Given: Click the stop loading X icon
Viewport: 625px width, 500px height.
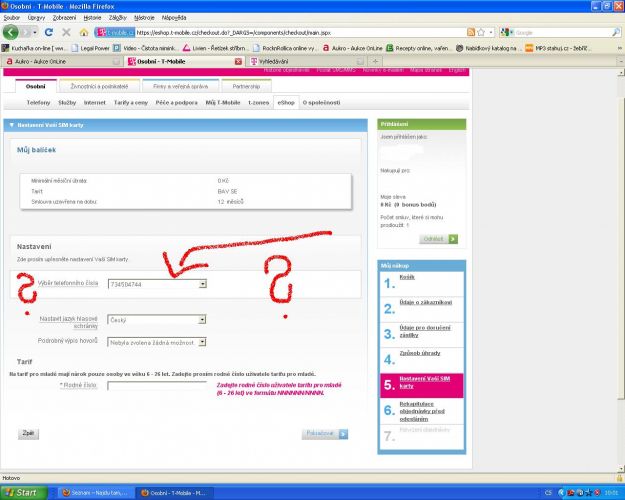Looking at the screenshot, I should 66,32.
